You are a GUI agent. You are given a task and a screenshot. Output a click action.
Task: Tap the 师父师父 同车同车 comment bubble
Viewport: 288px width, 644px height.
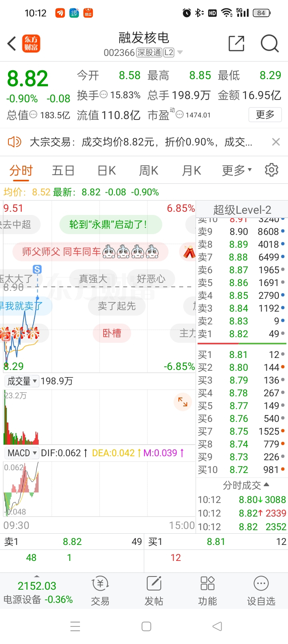(x=90, y=252)
